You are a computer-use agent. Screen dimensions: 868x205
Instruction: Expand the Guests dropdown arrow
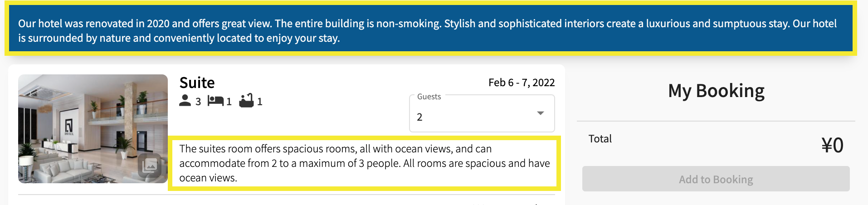tap(540, 113)
